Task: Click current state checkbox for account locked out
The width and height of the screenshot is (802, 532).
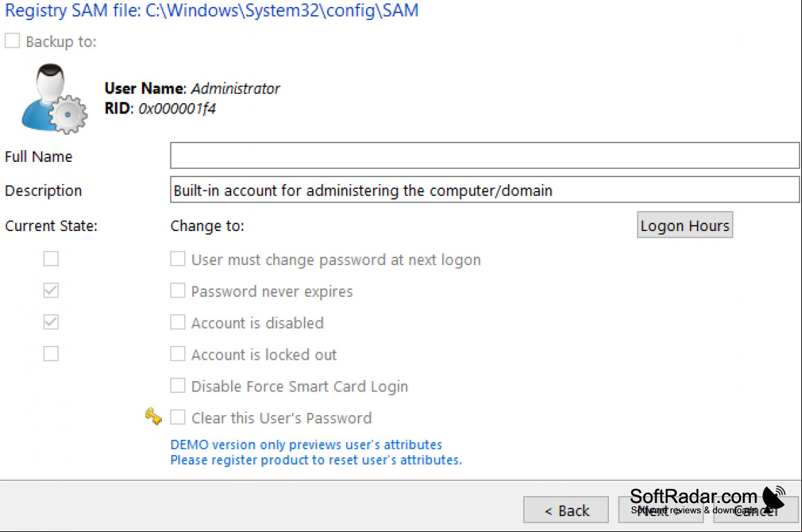Action: [x=51, y=354]
